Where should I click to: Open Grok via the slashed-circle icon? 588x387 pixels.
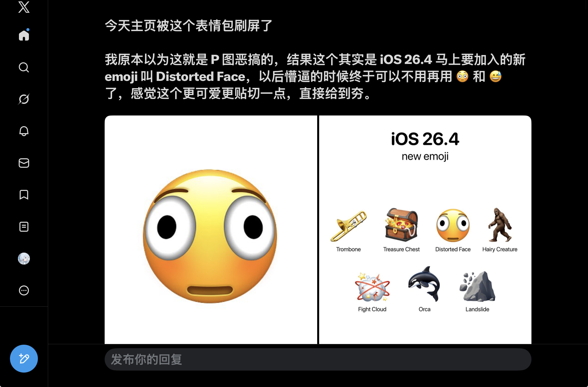click(x=24, y=99)
